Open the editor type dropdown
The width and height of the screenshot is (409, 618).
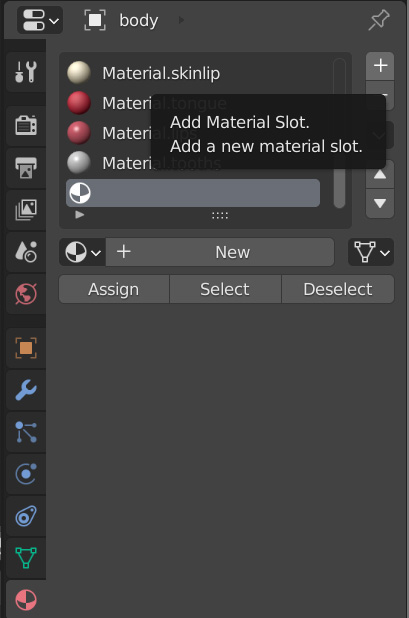tap(40, 20)
